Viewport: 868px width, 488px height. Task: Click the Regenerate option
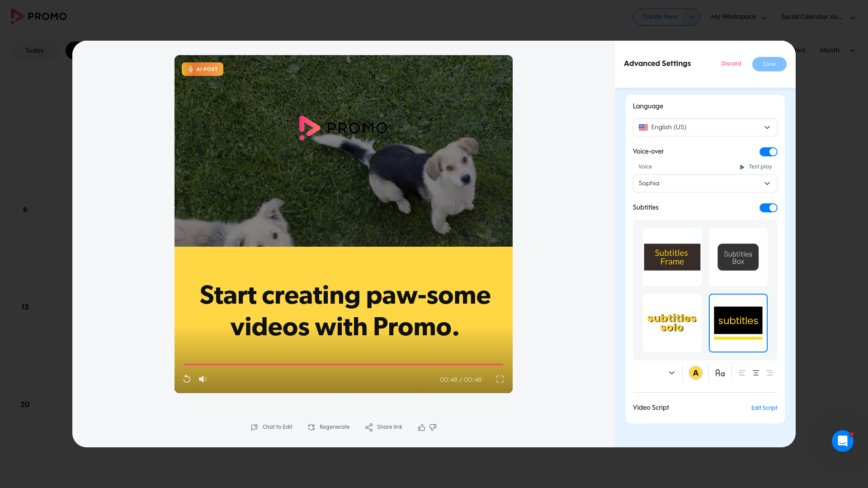[x=329, y=427]
